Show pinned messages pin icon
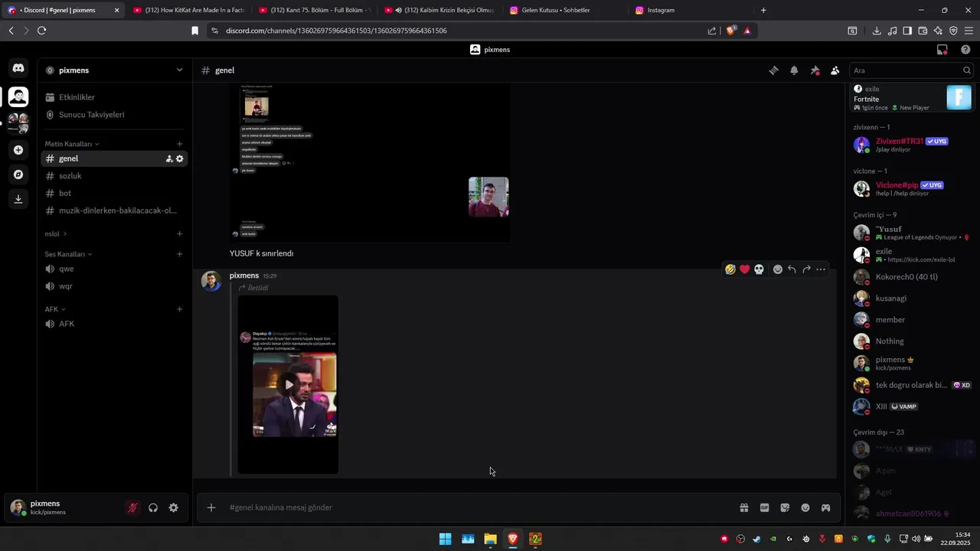 click(x=815, y=70)
